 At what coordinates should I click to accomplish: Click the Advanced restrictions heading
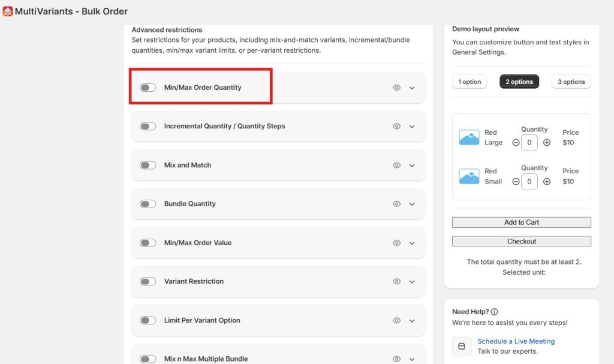tap(167, 30)
